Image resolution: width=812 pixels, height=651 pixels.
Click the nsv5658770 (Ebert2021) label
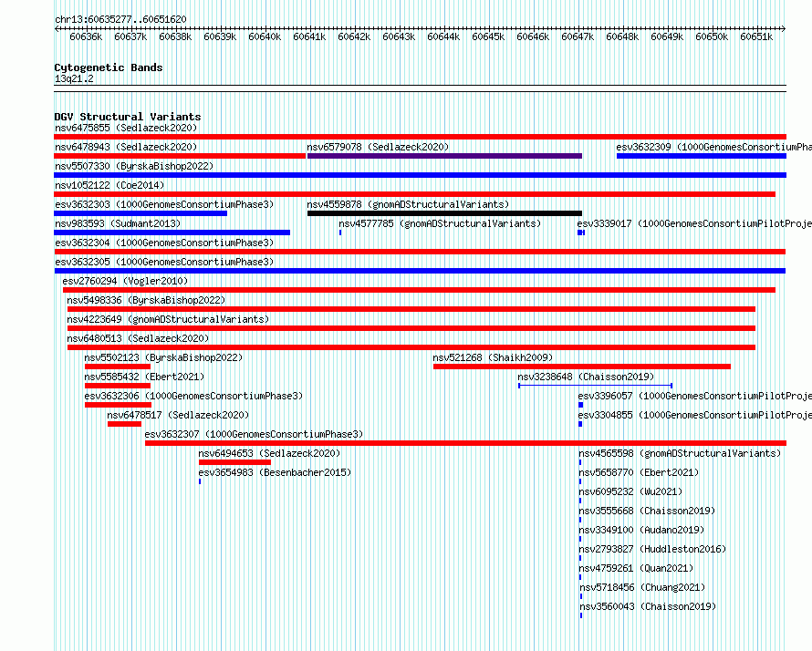coord(639,472)
